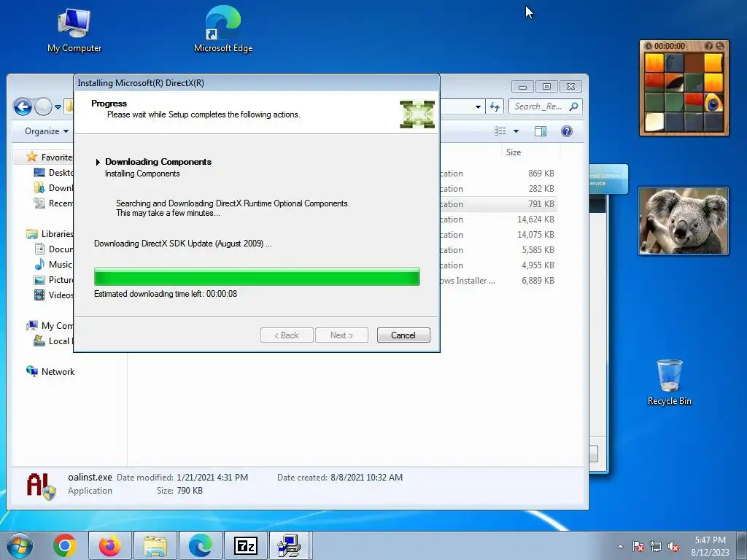The width and height of the screenshot is (747, 560).
Task: Click Explorer forward navigation arrow
Action: [43, 106]
